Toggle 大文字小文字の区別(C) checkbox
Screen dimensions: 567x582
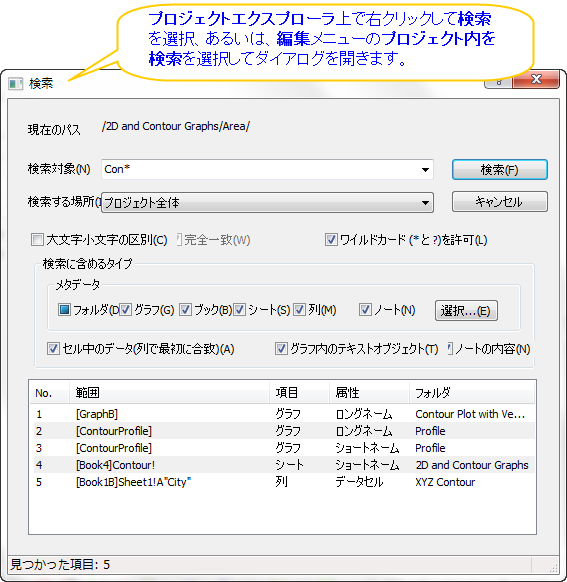point(37,239)
